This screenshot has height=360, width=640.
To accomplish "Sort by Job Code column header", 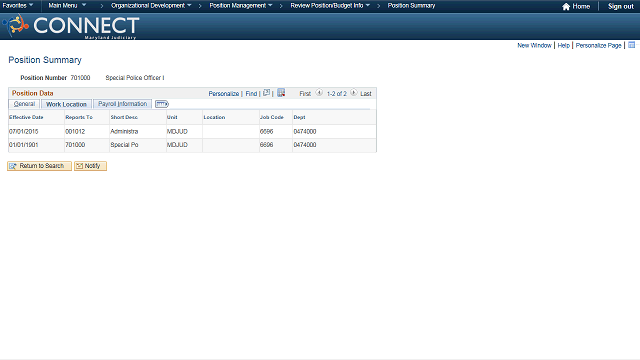I will point(271,117).
